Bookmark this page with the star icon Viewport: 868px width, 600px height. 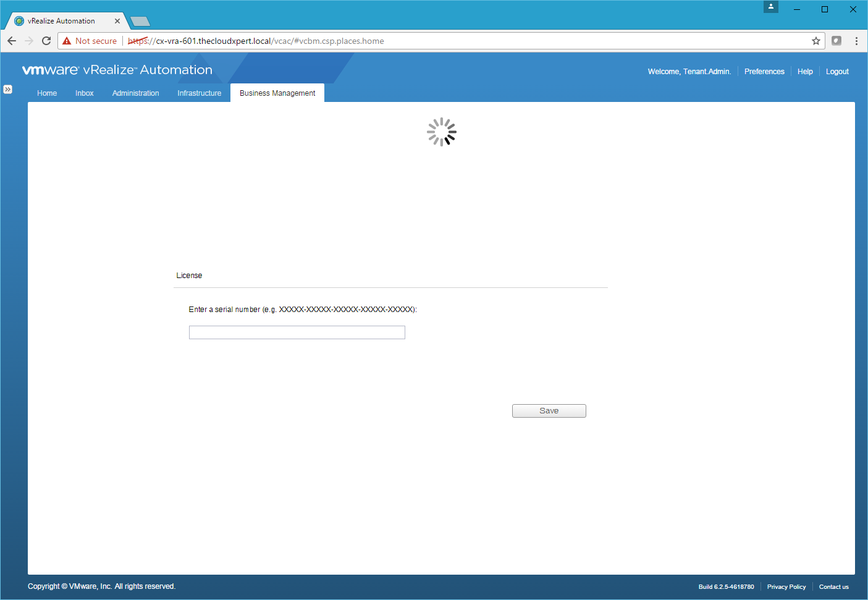[x=815, y=41]
